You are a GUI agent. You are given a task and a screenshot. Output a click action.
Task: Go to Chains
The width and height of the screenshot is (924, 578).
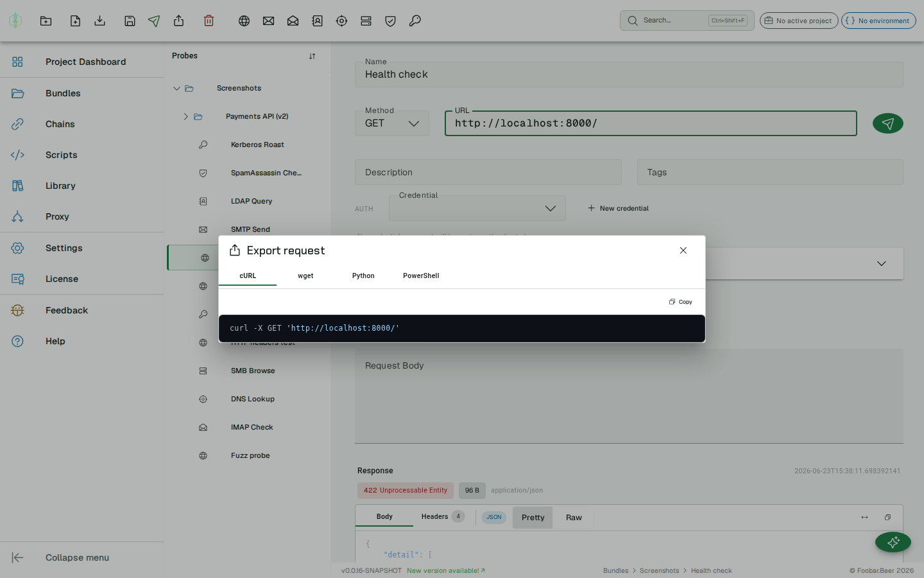(x=82, y=124)
